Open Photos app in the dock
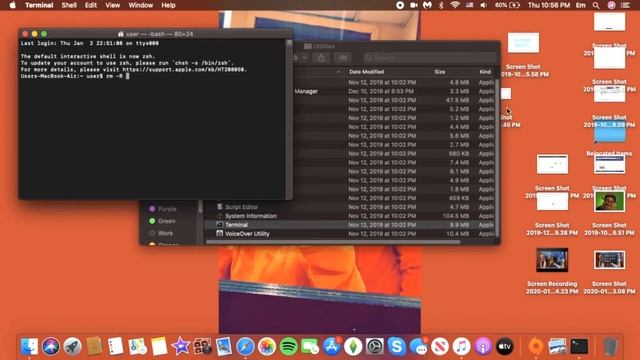Image resolution: width=640 pixels, height=360 pixels. coord(267,347)
